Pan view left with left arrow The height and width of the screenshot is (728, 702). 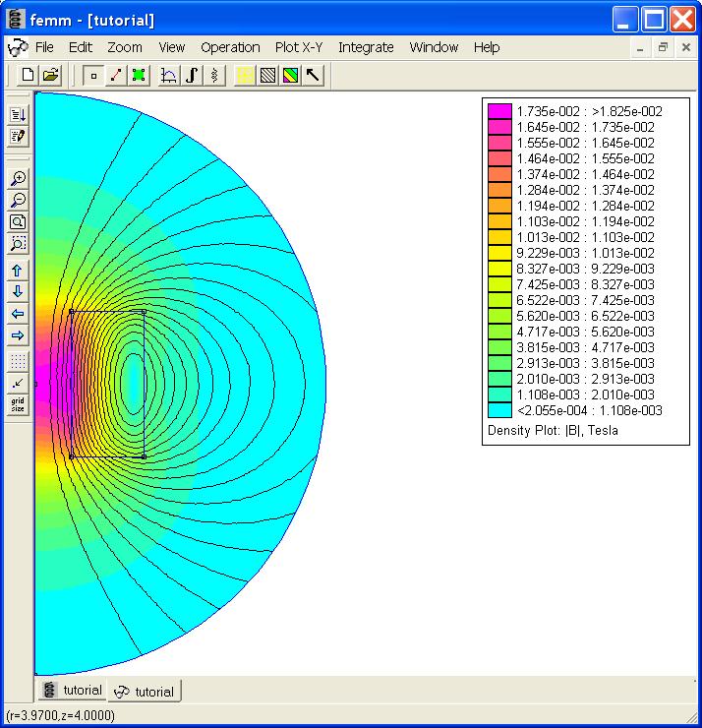18,314
